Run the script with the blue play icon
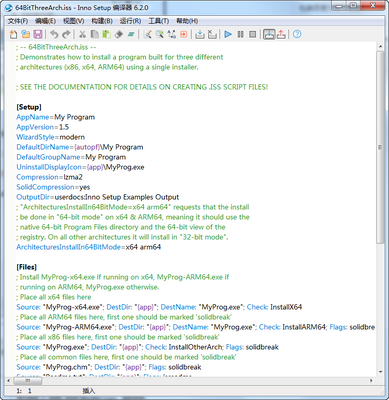 228,34
